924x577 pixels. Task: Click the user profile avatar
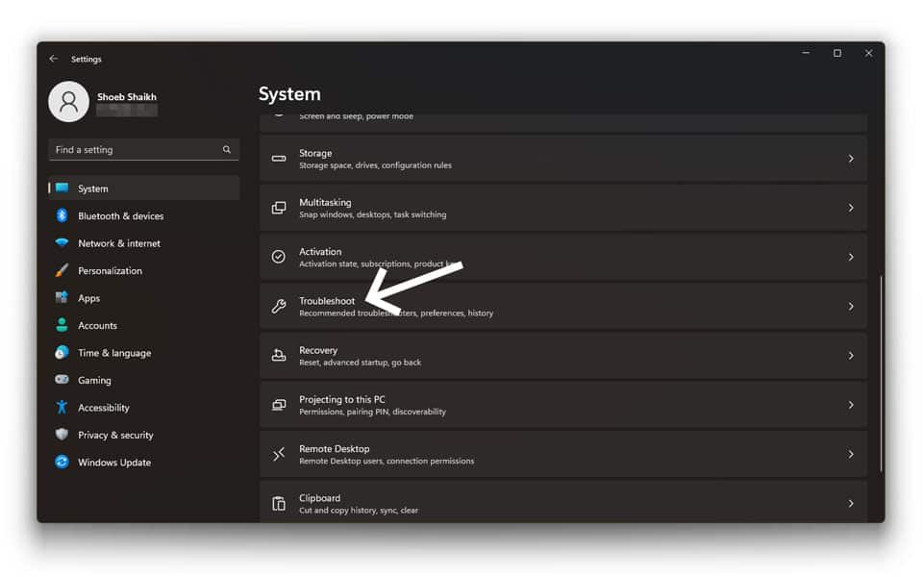[68, 101]
